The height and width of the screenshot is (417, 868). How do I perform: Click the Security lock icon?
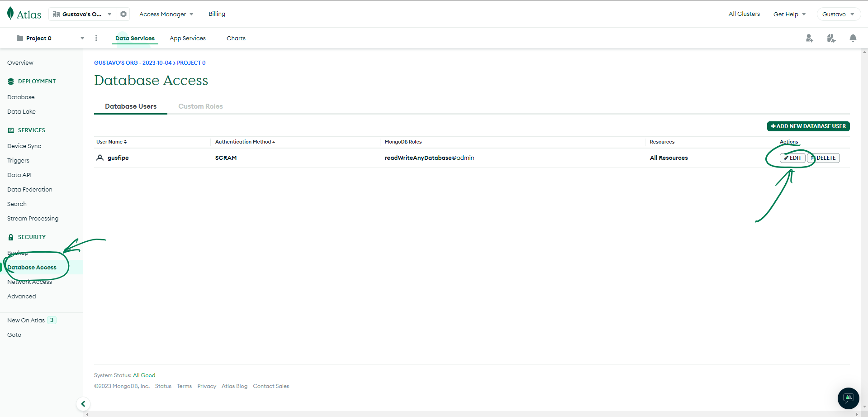point(11,237)
